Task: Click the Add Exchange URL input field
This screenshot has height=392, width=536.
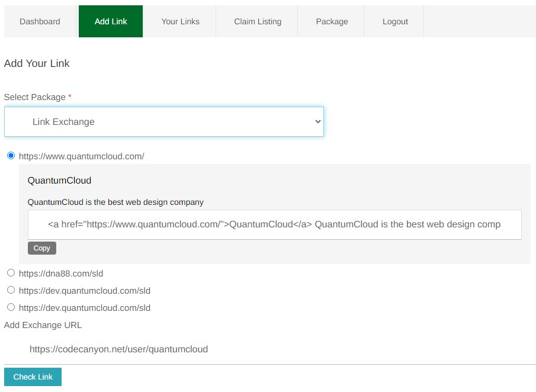Action: point(269,349)
